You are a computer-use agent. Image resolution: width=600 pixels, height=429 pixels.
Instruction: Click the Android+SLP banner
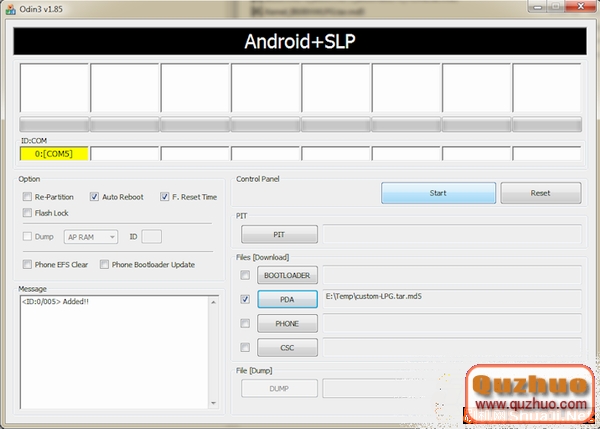(x=300, y=41)
